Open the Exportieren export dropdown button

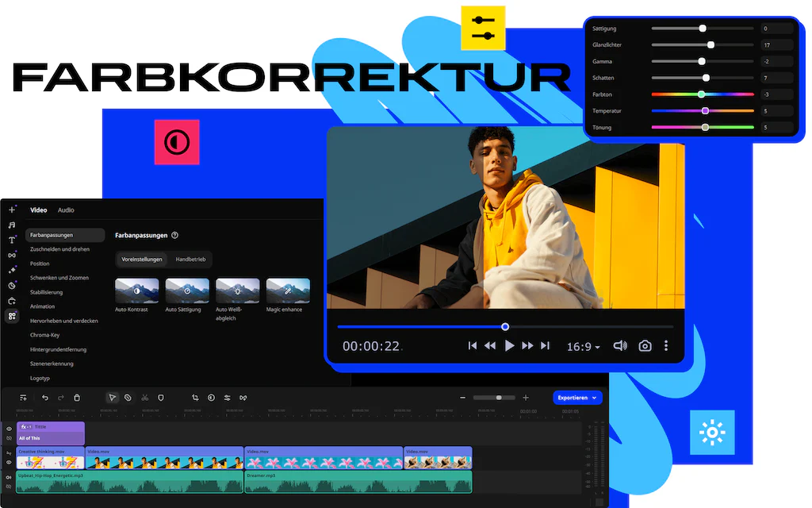click(x=577, y=398)
